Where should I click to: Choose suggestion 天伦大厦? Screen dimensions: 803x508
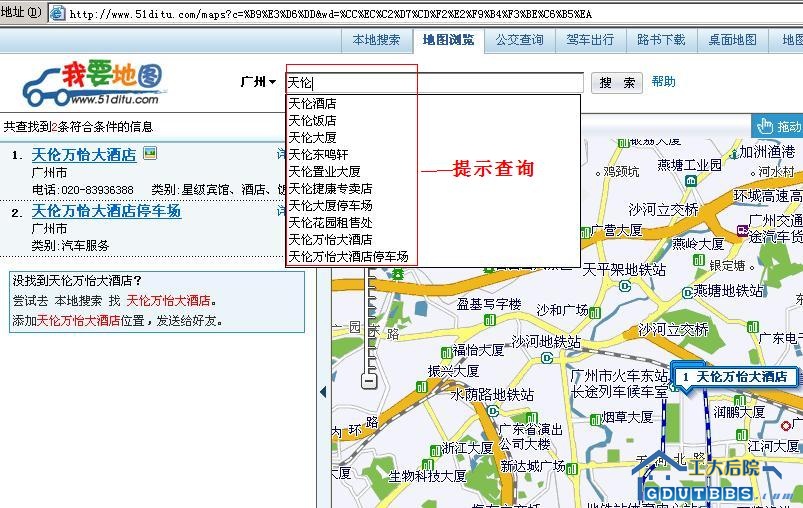312,137
